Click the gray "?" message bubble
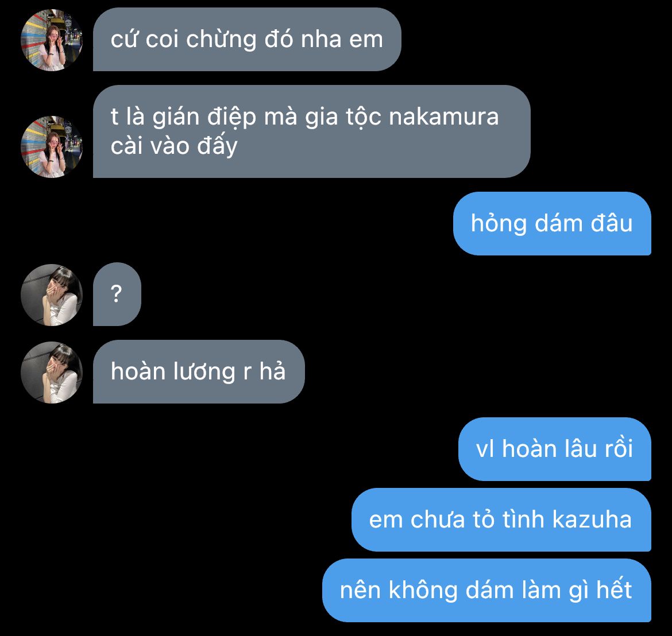 tap(117, 294)
